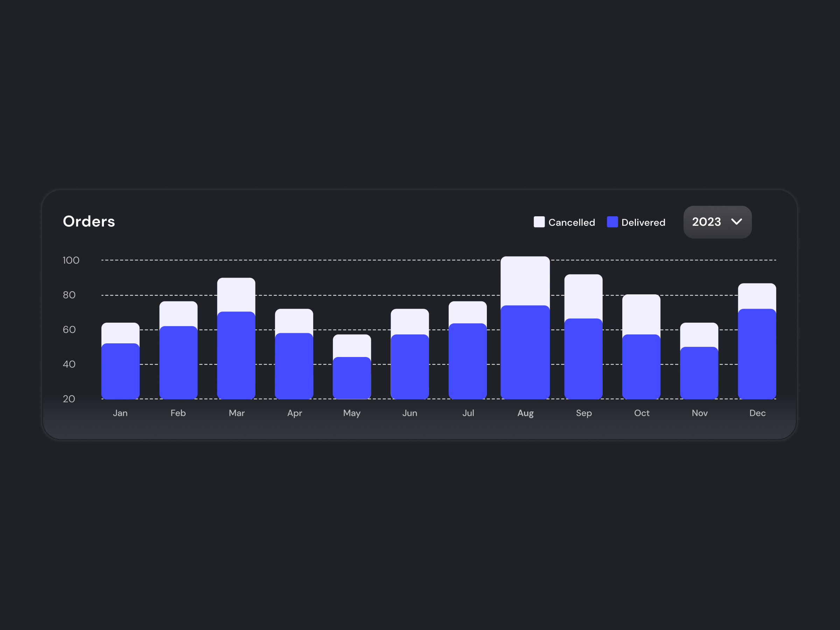840x630 pixels.
Task: Toggle the Cancelled series visibility
Action: [564, 222]
